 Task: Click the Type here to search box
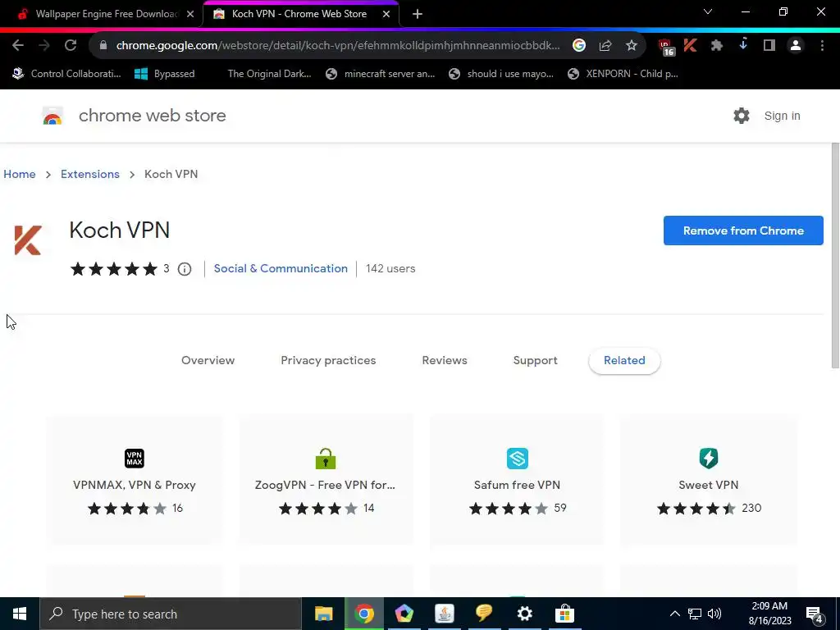pyautogui.click(x=171, y=614)
